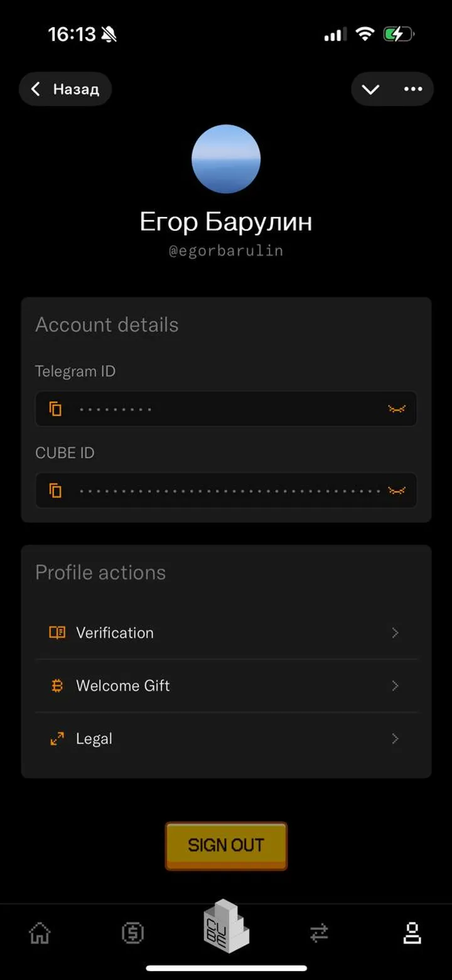Open the swap arrows tab
The width and height of the screenshot is (452, 980).
click(319, 934)
